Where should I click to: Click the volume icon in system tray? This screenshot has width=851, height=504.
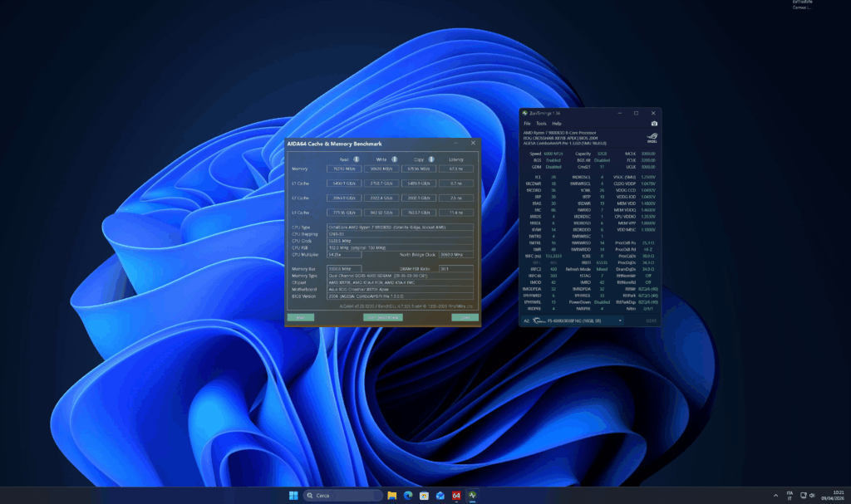812,496
